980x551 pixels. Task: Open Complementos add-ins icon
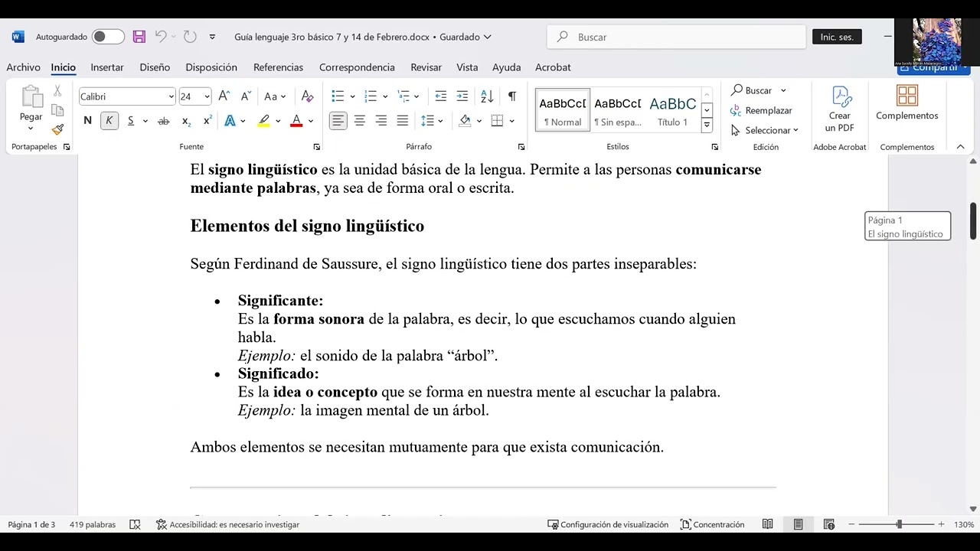click(x=907, y=103)
